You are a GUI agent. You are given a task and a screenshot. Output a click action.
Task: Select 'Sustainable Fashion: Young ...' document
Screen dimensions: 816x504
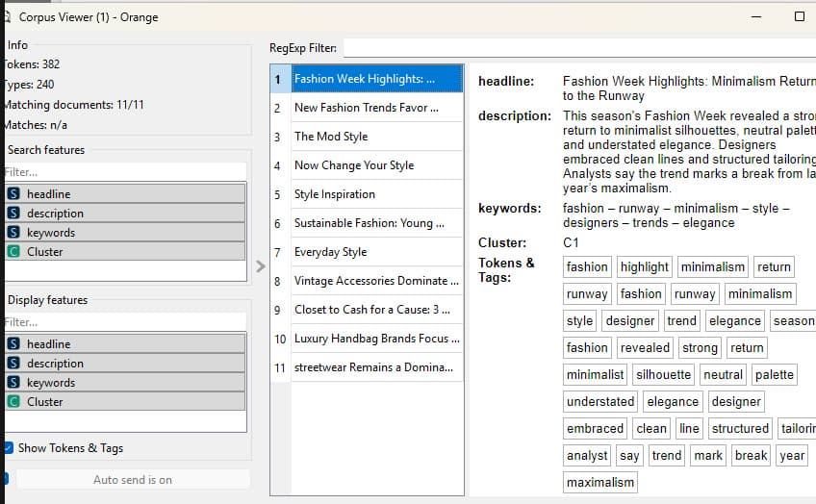(376, 223)
